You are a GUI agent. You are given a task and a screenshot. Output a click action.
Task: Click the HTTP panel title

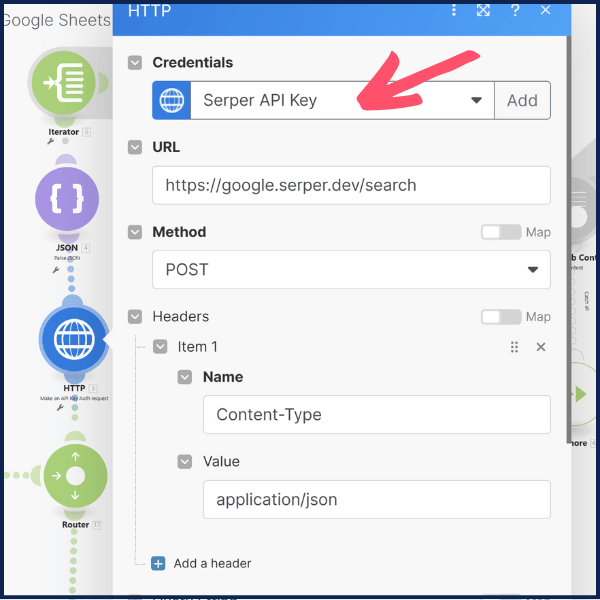pyautogui.click(x=149, y=11)
